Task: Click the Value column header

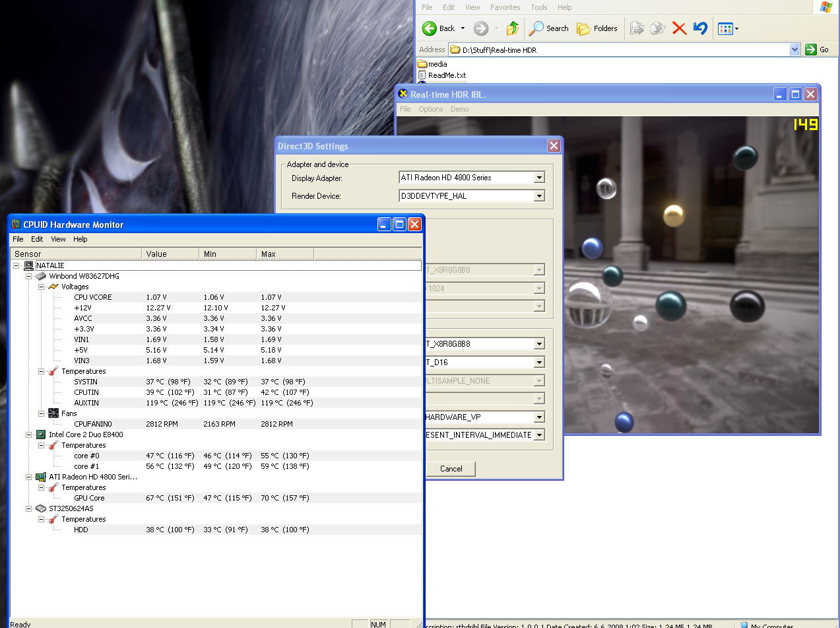Action: pos(170,254)
